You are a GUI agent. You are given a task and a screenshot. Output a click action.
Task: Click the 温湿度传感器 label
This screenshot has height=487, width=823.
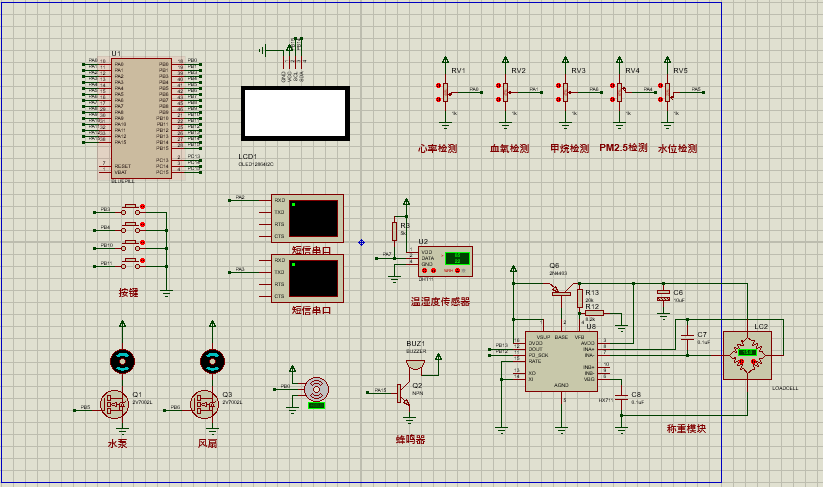[440, 302]
